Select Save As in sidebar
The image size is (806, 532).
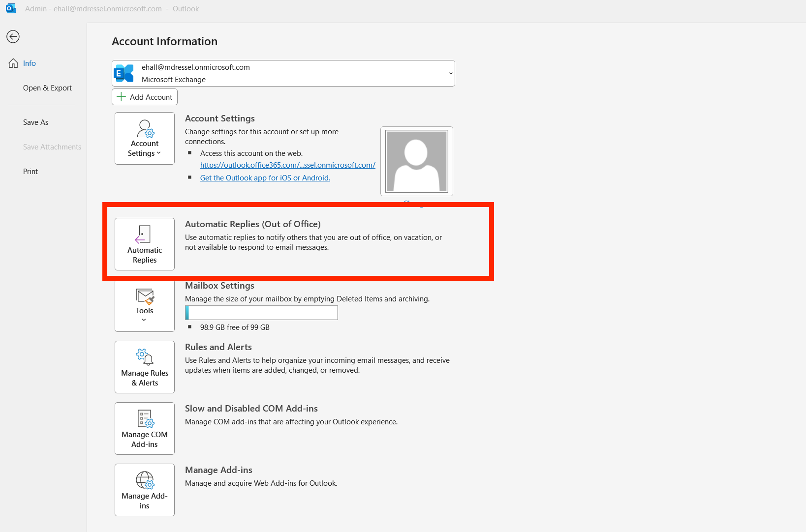point(36,122)
